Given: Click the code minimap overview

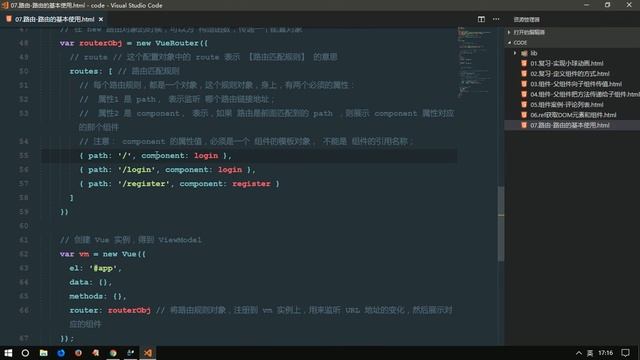Looking at the screenshot, I should (x=476, y=61).
